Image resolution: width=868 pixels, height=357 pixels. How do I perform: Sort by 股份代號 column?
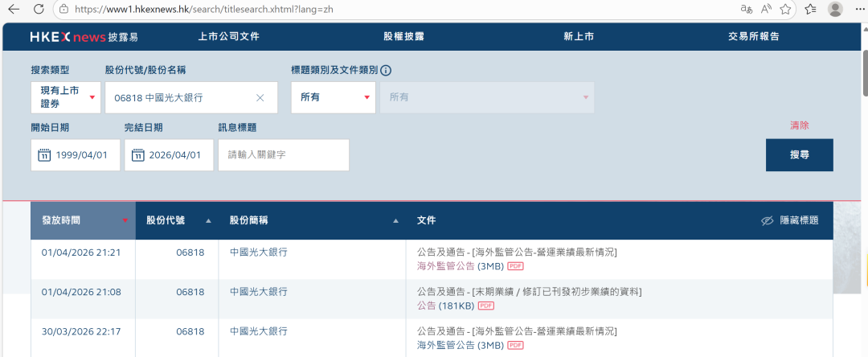tap(177, 220)
